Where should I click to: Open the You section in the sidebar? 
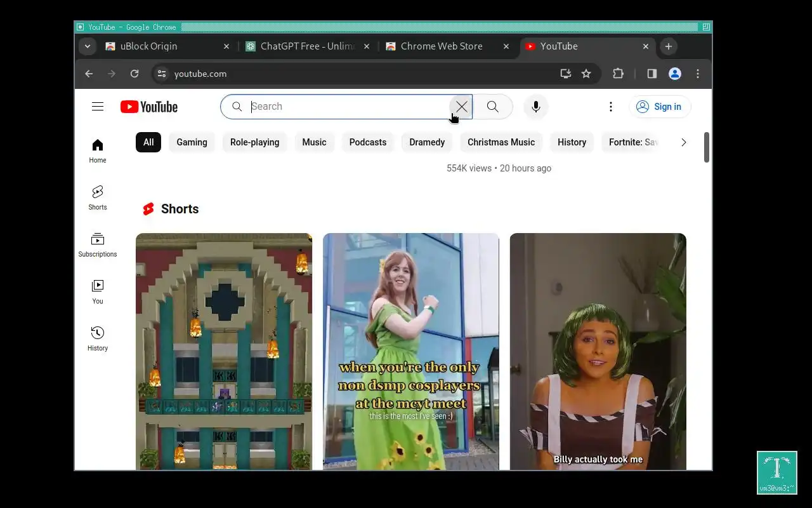98,292
